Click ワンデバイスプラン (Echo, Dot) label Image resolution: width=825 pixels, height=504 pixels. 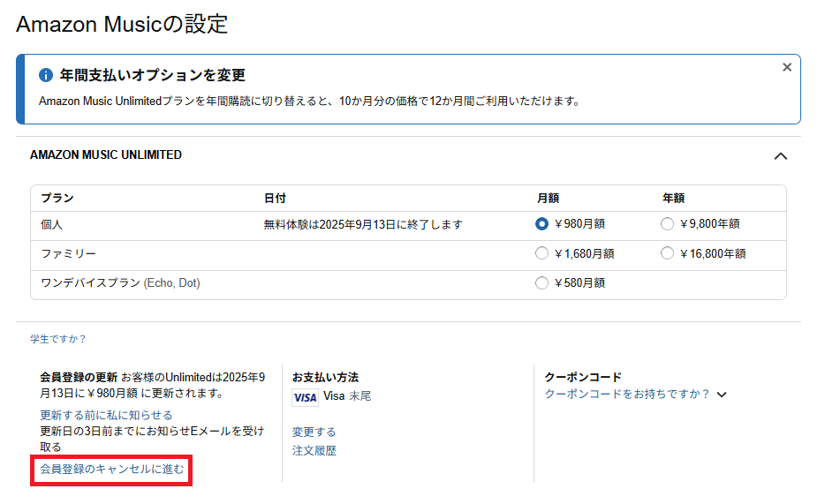120,283
